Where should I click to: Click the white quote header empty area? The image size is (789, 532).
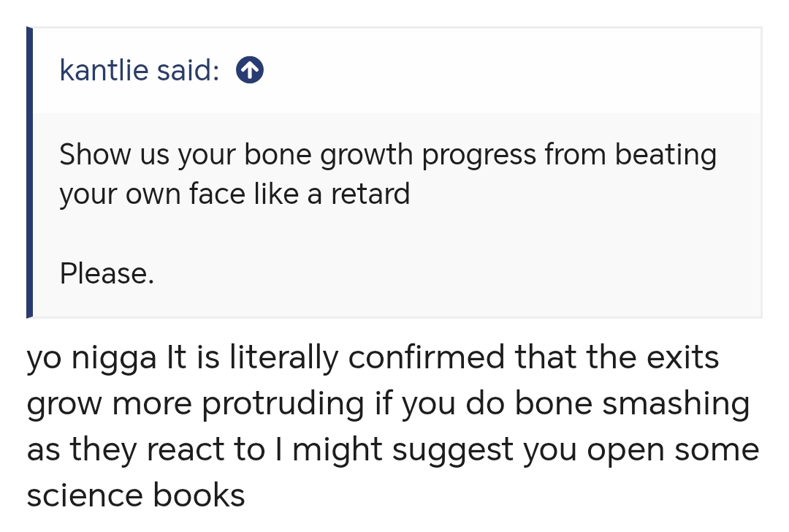(503, 70)
